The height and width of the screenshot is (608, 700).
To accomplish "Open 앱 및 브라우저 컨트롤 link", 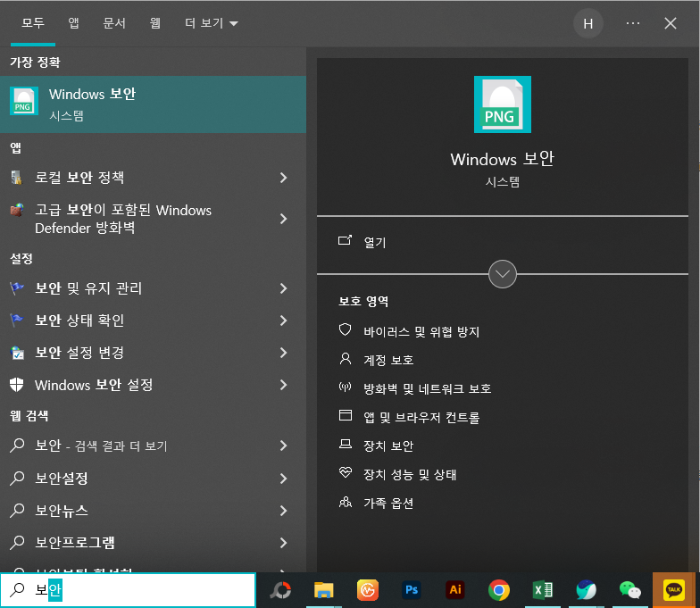I will [x=421, y=418].
